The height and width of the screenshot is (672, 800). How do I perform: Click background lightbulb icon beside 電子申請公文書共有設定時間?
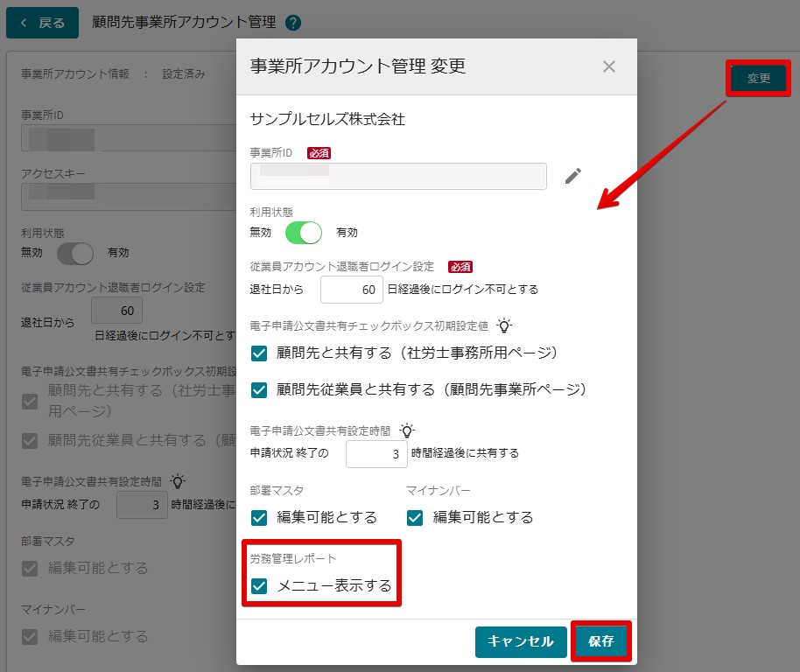[178, 481]
